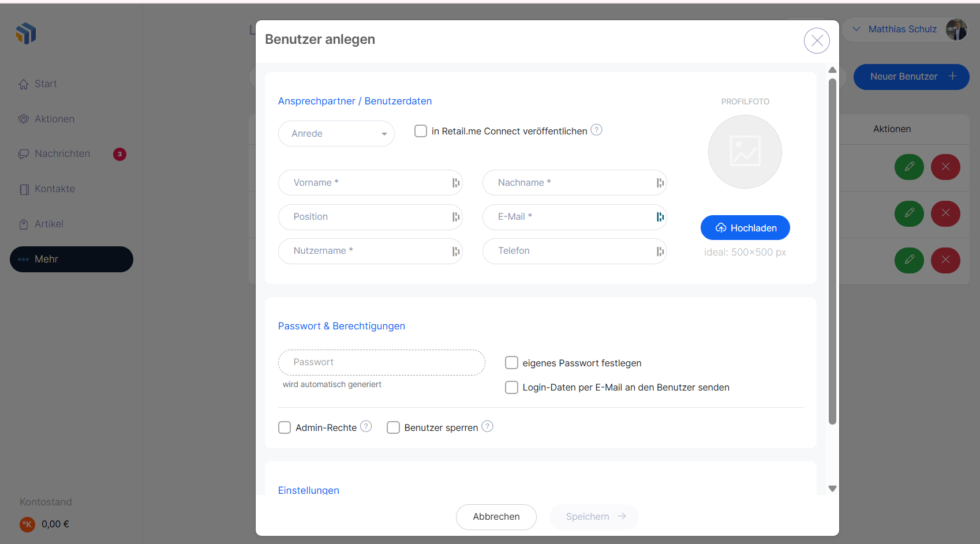The image size is (980, 544).
Task: Close the Benutzer anlegen dialog
Action: click(817, 41)
